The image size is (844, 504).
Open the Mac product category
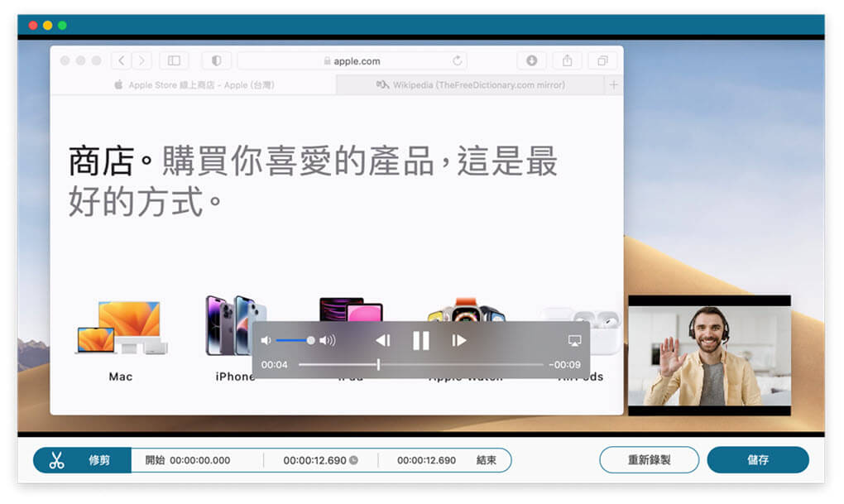click(121, 340)
